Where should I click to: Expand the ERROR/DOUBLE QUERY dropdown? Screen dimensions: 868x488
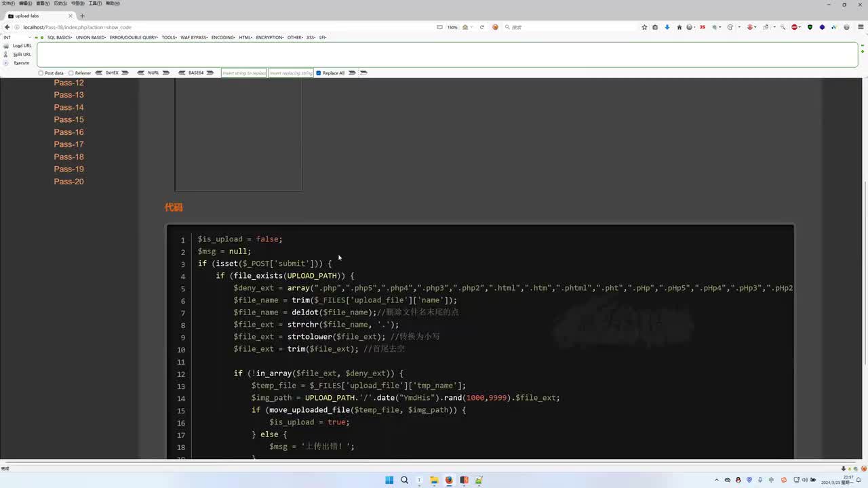coord(134,37)
